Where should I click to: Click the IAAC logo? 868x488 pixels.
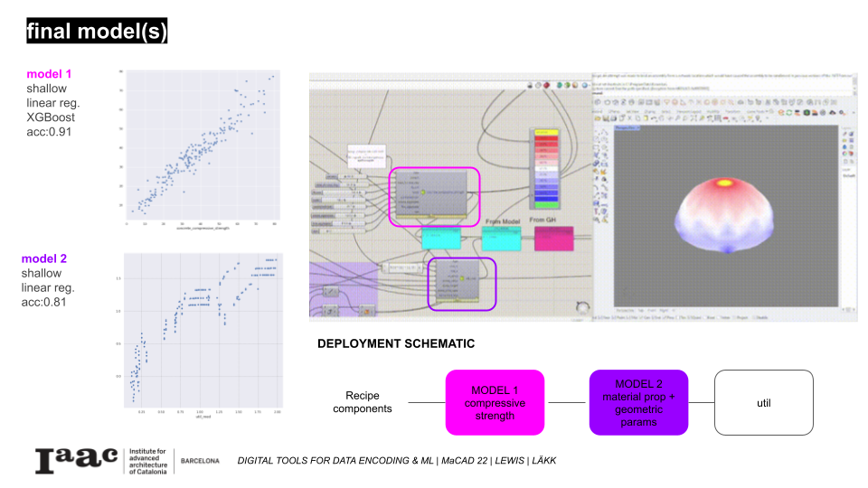point(76,460)
